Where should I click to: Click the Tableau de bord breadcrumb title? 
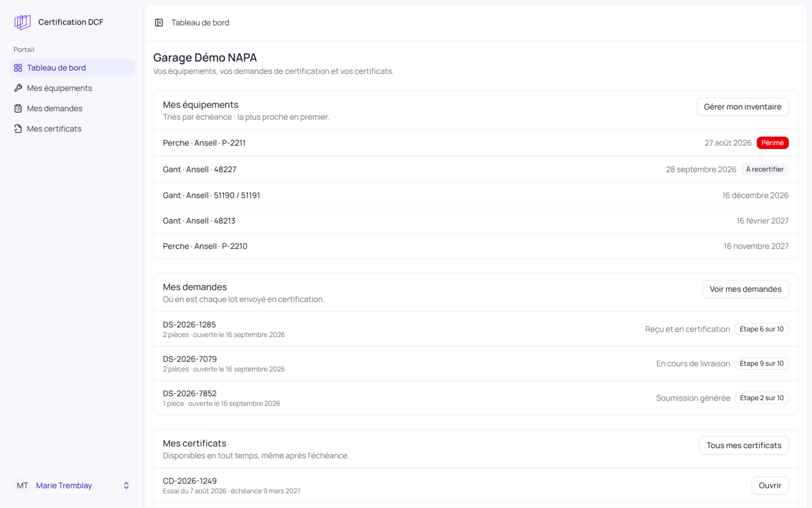click(x=200, y=23)
